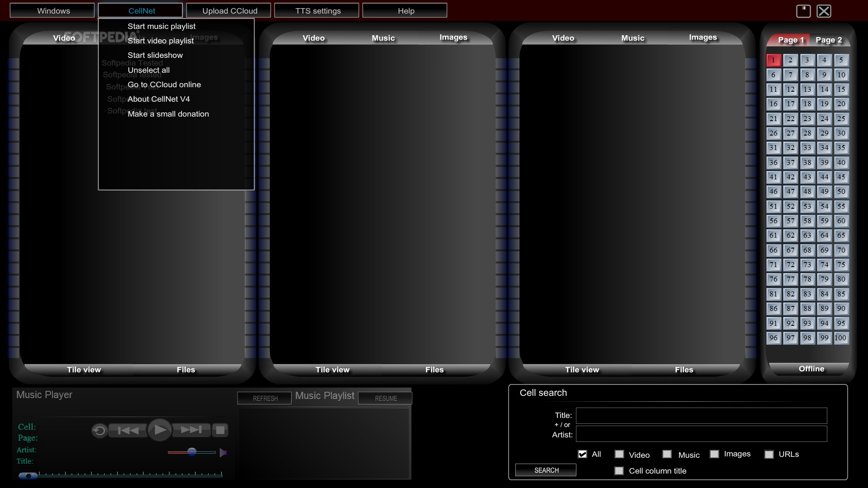Switch third panel to Tile view
Screen dimensions: 868x488
pyautogui.click(x=582, y=370)
